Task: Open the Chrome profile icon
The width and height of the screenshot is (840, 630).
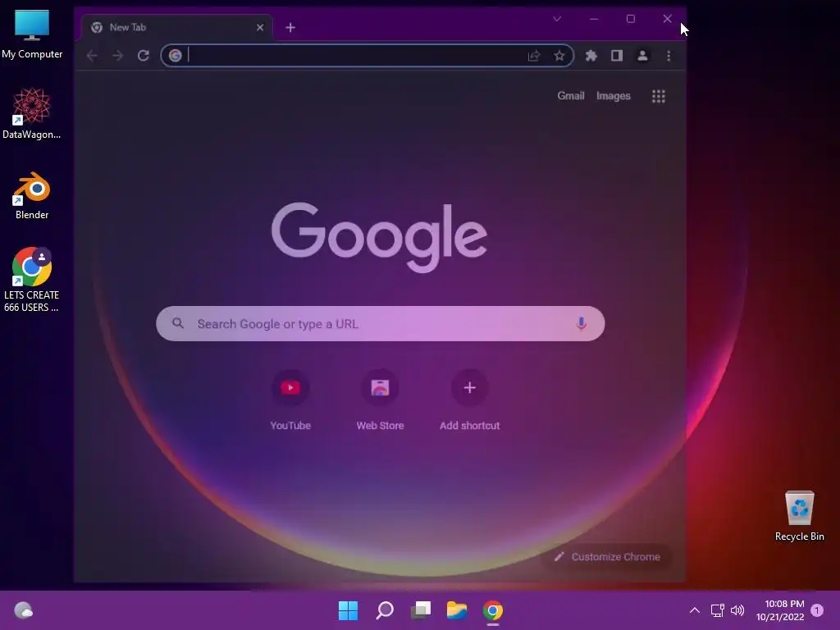Action: 642,56
